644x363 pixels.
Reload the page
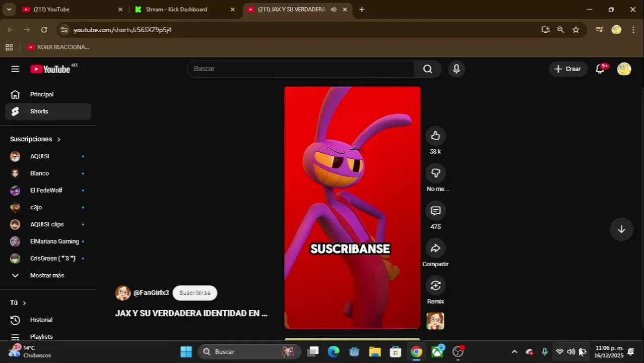44,30
